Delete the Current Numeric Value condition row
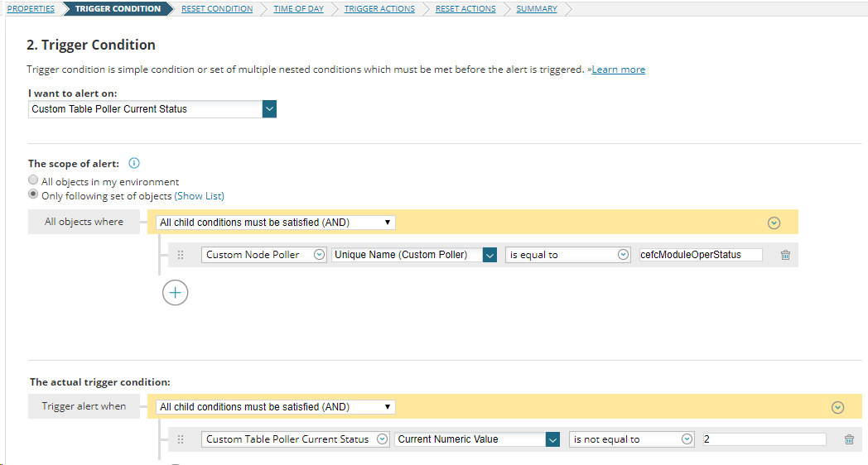The width and height of the screenshot is (868, 465). tap(849, 439)
